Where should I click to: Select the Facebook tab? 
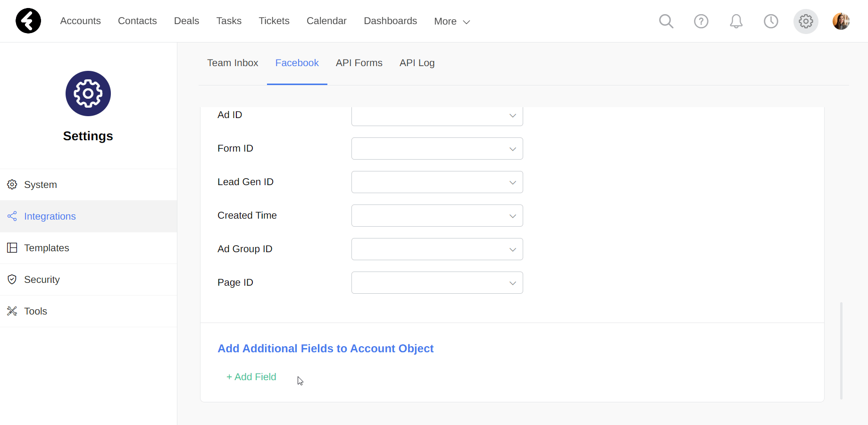pos(297,63)
